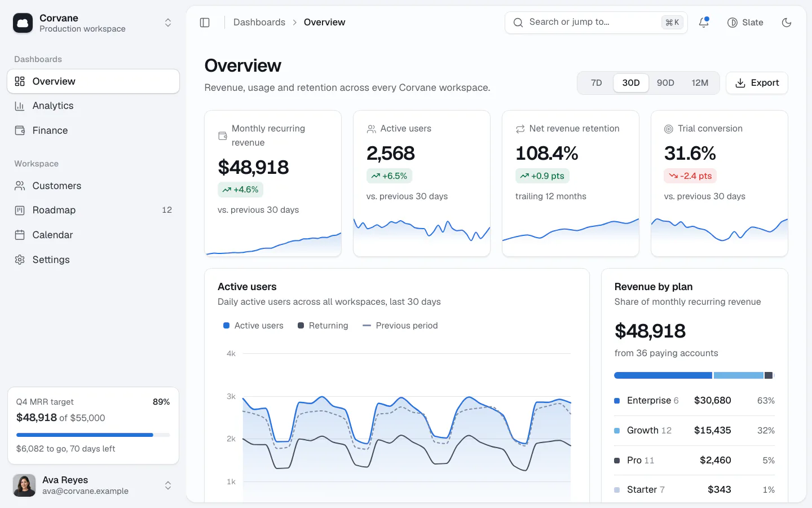Expand the Ava Reyes account menu chevrons

(x=168, y=485)
